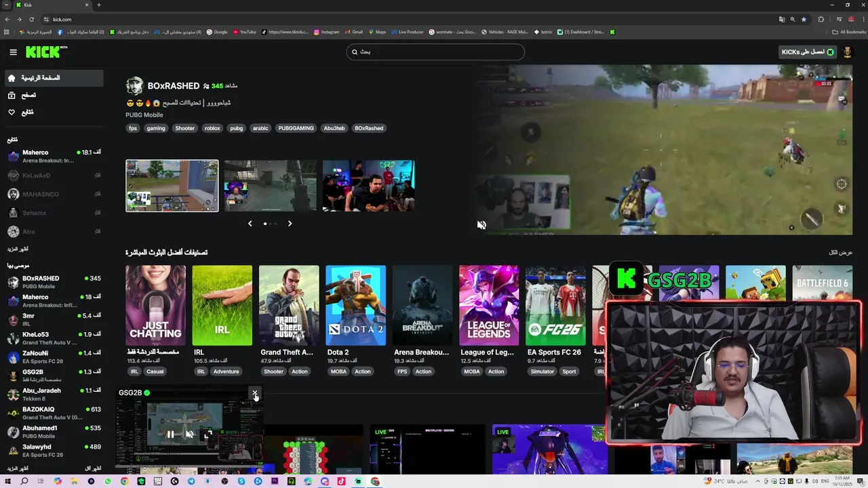Click the Simulator tag under EA FC 26

[542, 371]
